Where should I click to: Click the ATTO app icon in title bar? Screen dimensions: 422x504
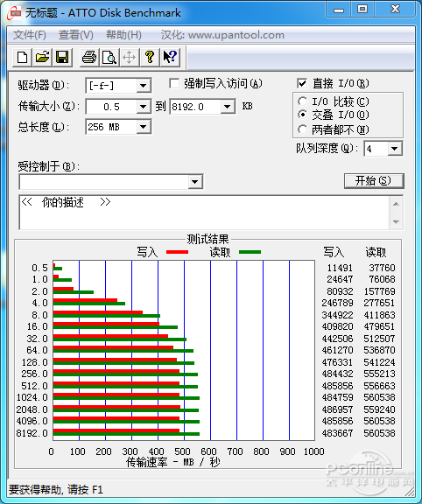(14, 13)
